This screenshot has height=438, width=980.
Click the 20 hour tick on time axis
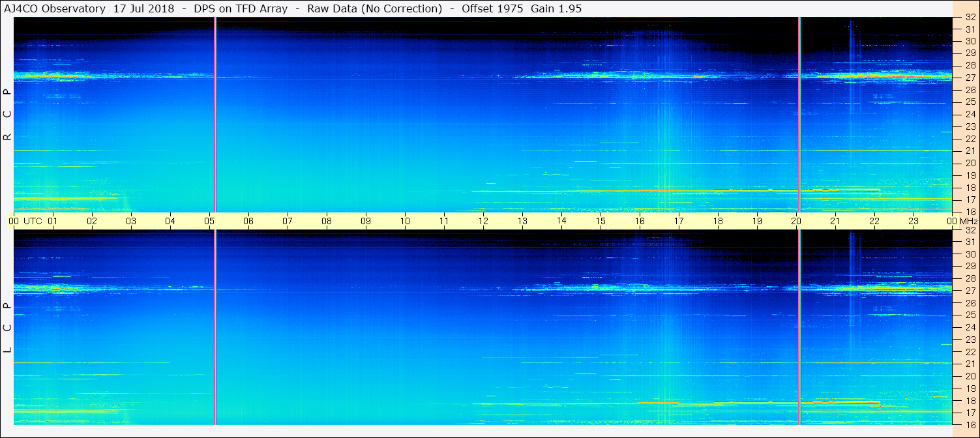coord(796,221)
